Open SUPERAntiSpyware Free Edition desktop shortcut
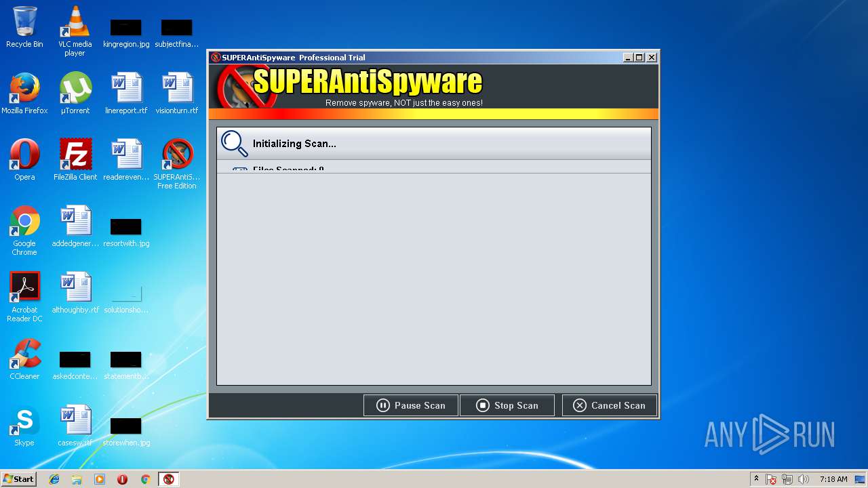 point(177,164)
